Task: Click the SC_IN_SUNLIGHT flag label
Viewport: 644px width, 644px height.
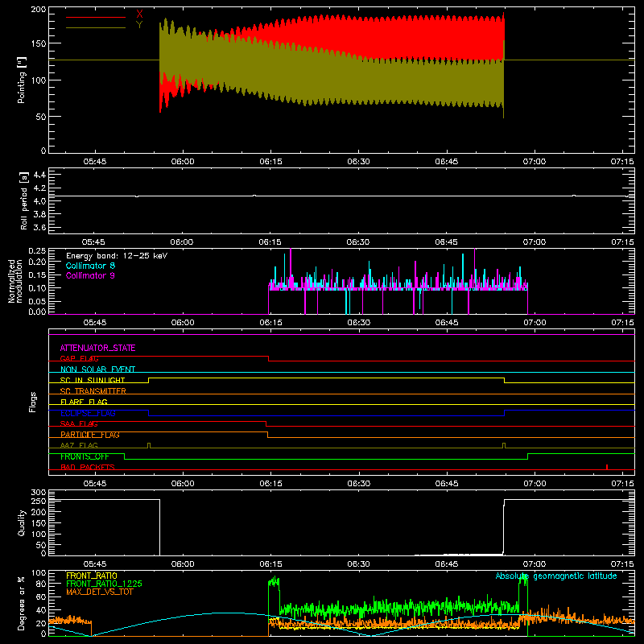Action: [x=93, y=380]
